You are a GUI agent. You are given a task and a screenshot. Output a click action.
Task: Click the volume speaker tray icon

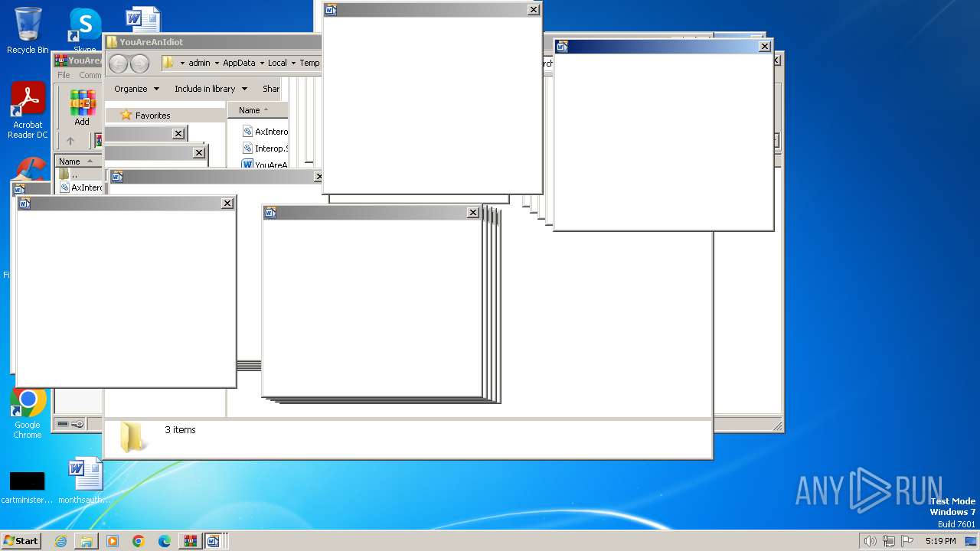870,541
